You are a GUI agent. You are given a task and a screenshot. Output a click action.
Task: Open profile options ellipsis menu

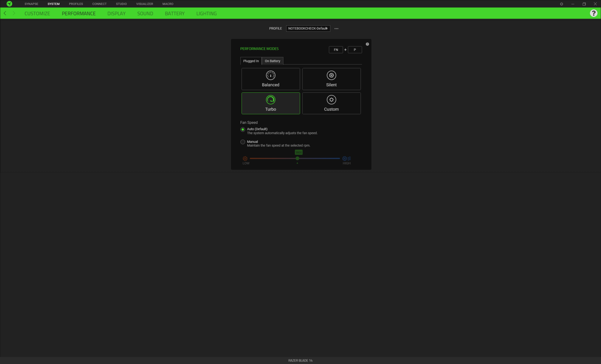336,28
